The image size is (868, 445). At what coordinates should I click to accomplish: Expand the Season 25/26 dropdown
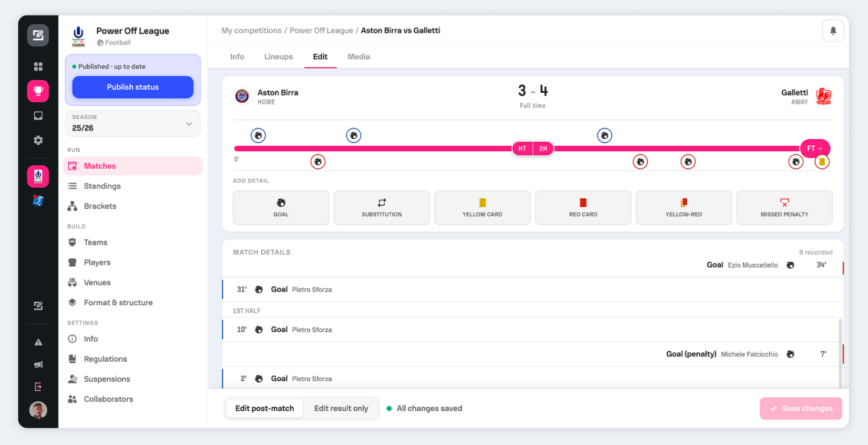click(133, 124)
